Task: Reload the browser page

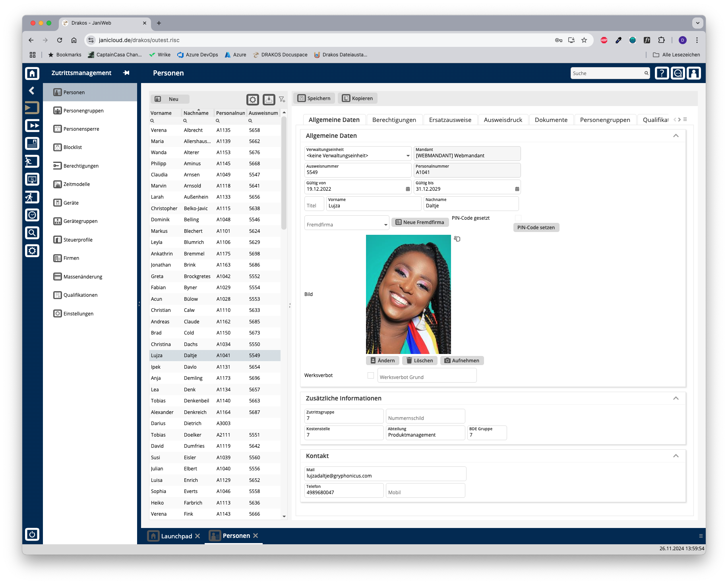Action: [x=60, y=40]
